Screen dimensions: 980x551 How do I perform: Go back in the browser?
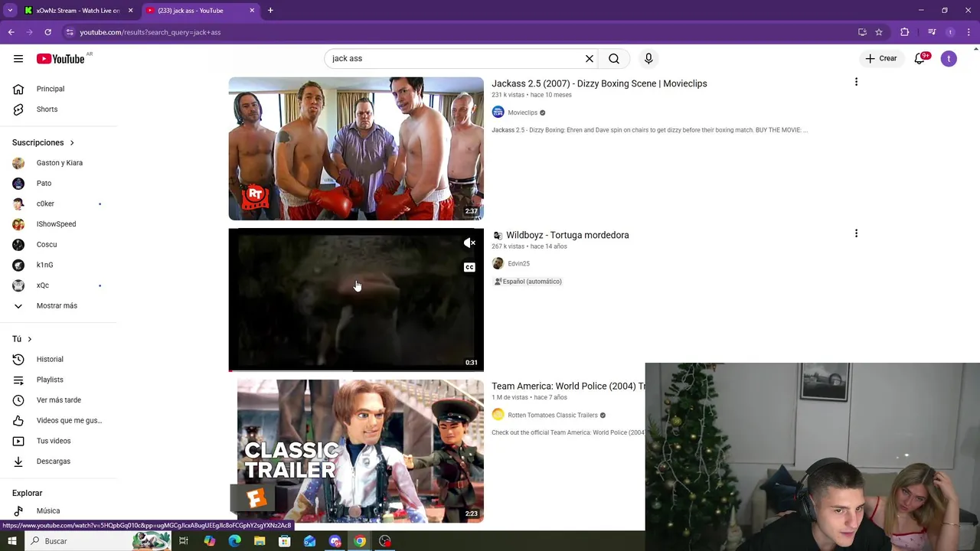pos(11,32)
